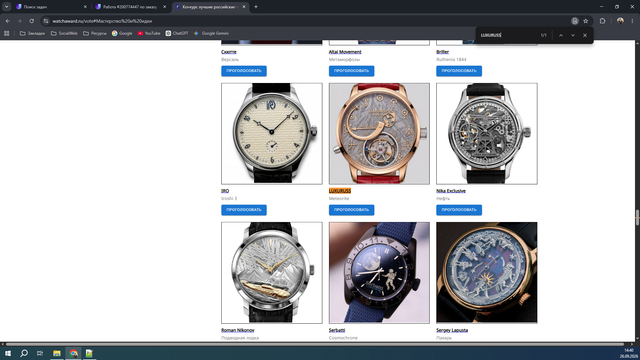Open the Закладки bookmarks folder
The image size is (640, 360).
[x=33, y=33]
